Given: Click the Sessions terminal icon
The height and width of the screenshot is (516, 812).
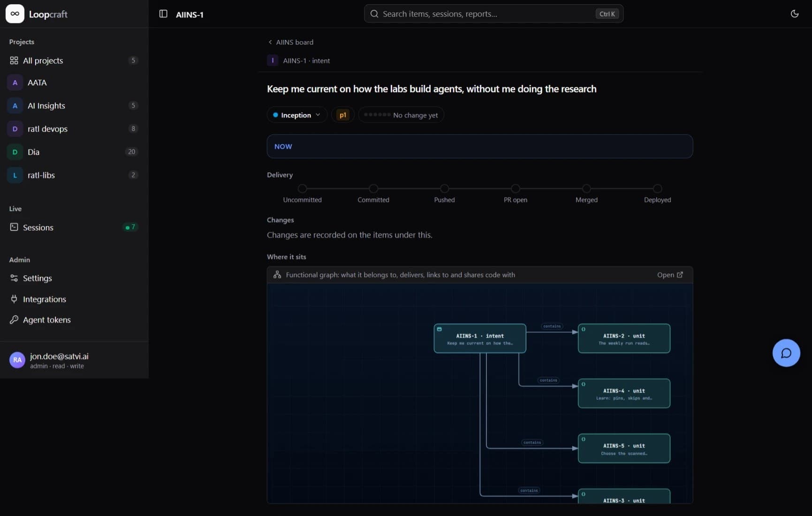Looking at the screenshot, I should pyautogui.click(x=14, y=227).
